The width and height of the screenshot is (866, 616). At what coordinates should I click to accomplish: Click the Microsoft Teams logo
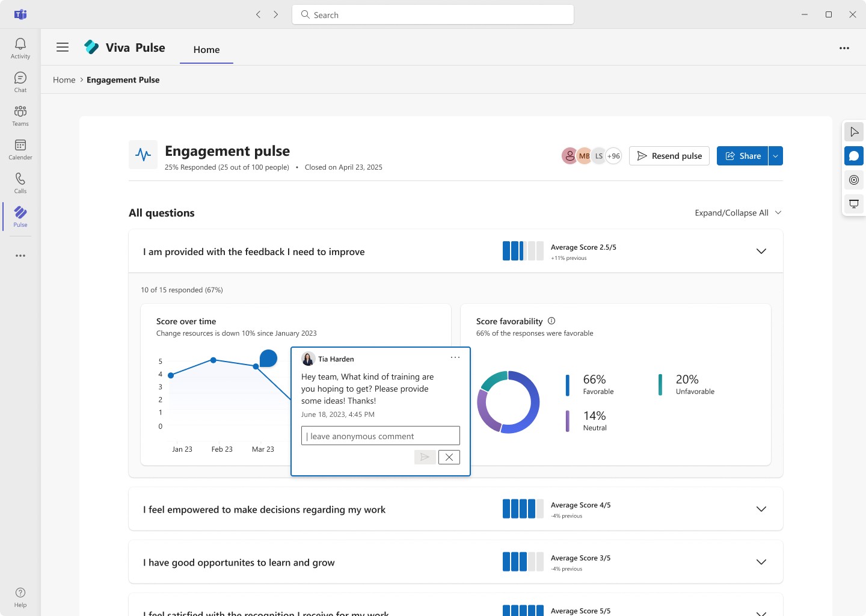click(20, 14)
